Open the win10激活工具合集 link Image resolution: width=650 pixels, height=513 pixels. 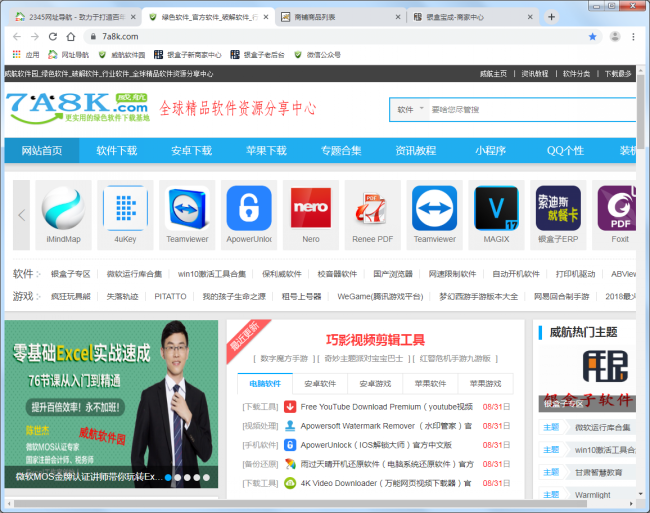pyautogui.click(x=212, y=274)
